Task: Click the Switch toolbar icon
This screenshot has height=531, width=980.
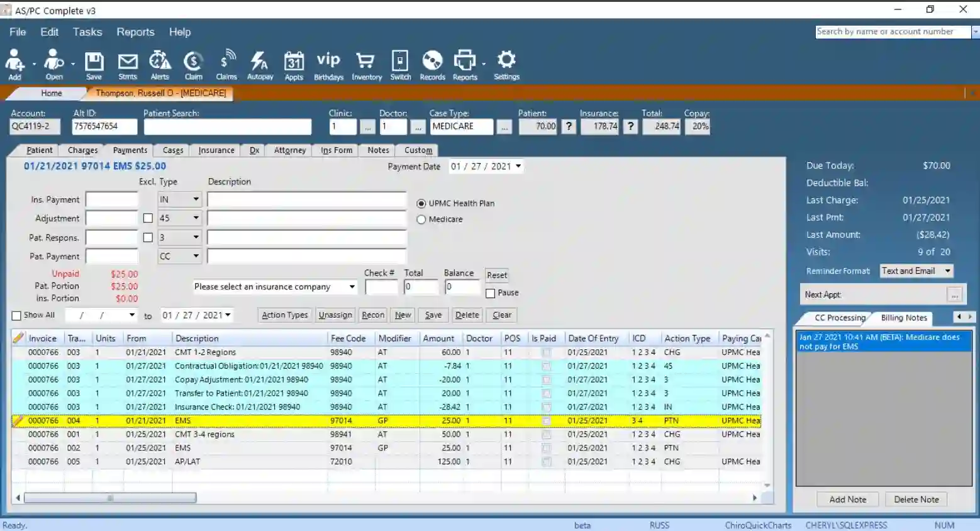Action: pos(400,63)
